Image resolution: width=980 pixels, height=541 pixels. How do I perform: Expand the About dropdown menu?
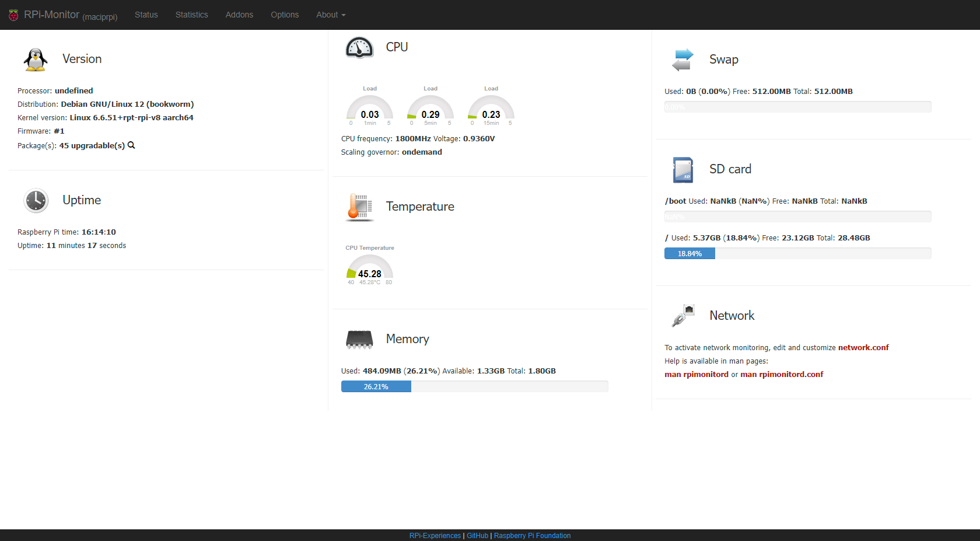[x=331, y=15]
